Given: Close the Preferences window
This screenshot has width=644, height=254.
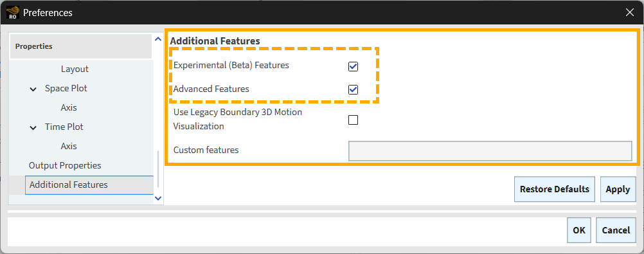Looking at the screenshot, I should [x=630, y=13].
